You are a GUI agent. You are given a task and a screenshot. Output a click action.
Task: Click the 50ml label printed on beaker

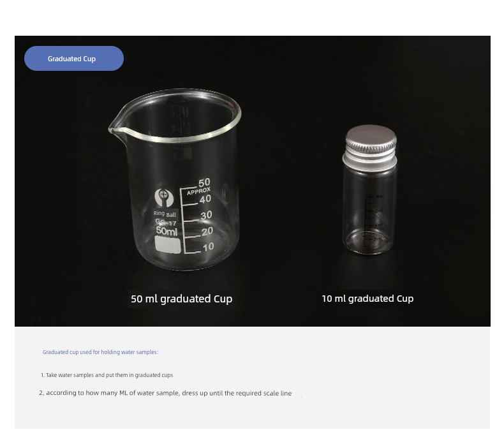[x=167, y=231]
